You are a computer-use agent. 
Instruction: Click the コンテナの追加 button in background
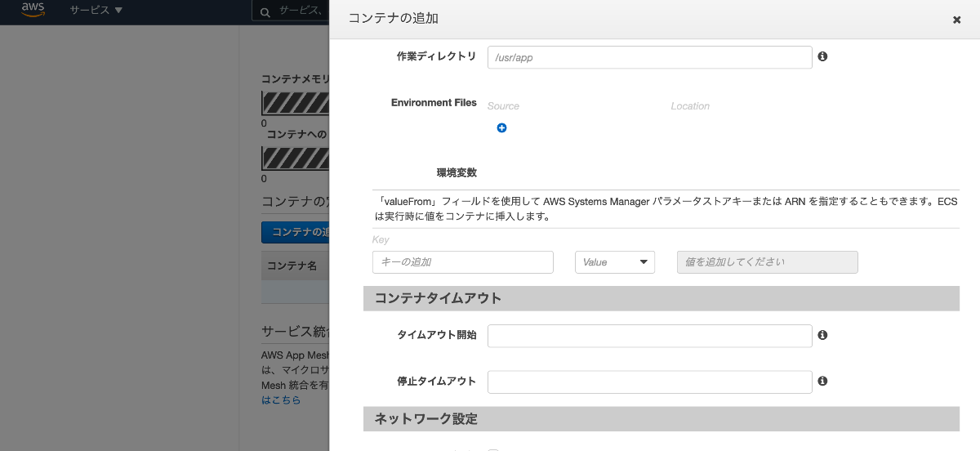coord(295,232)
